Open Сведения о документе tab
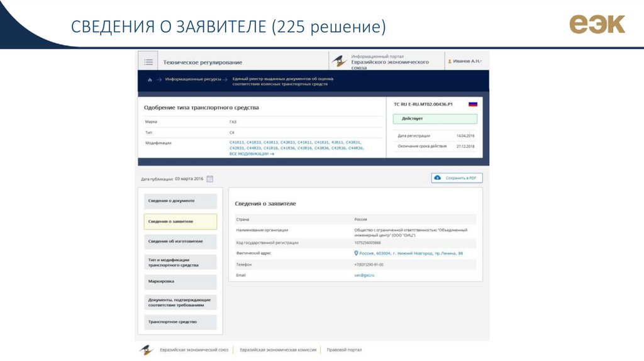This screenshot has height=361, width=644. tap(180, 201)
